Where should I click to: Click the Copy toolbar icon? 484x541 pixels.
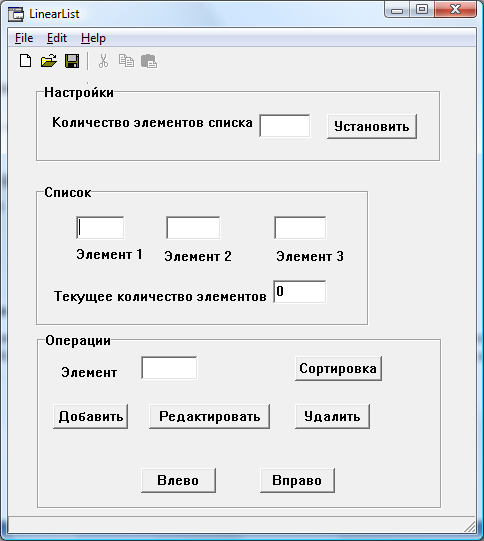coord(126,61)
